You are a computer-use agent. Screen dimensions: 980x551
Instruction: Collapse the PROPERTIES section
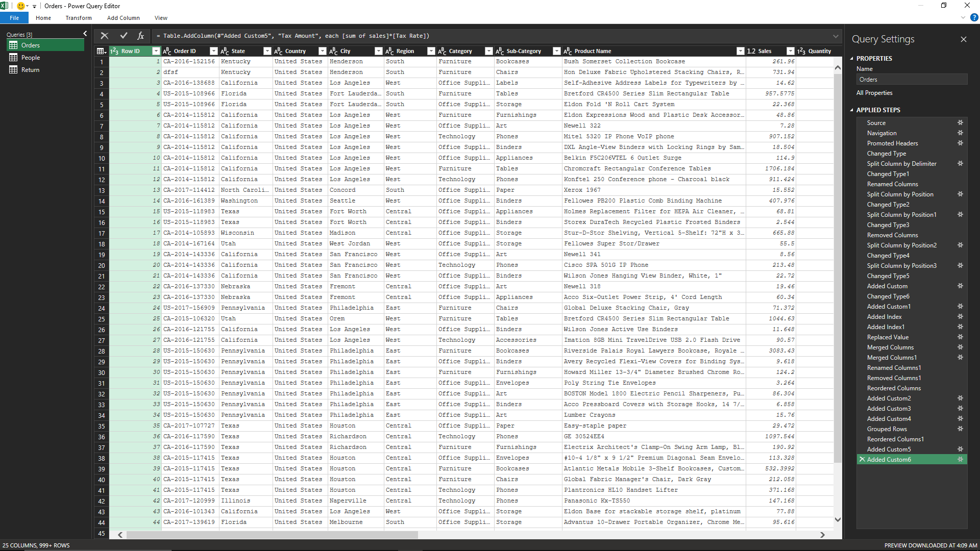coord(851,59)
